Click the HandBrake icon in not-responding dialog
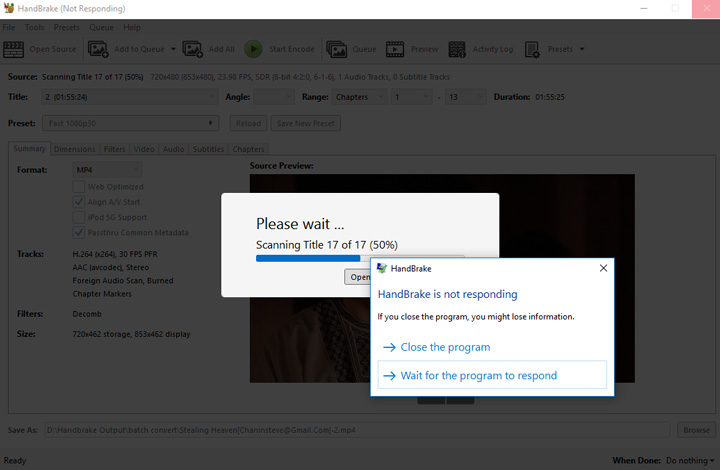 [x=382, y=268]
